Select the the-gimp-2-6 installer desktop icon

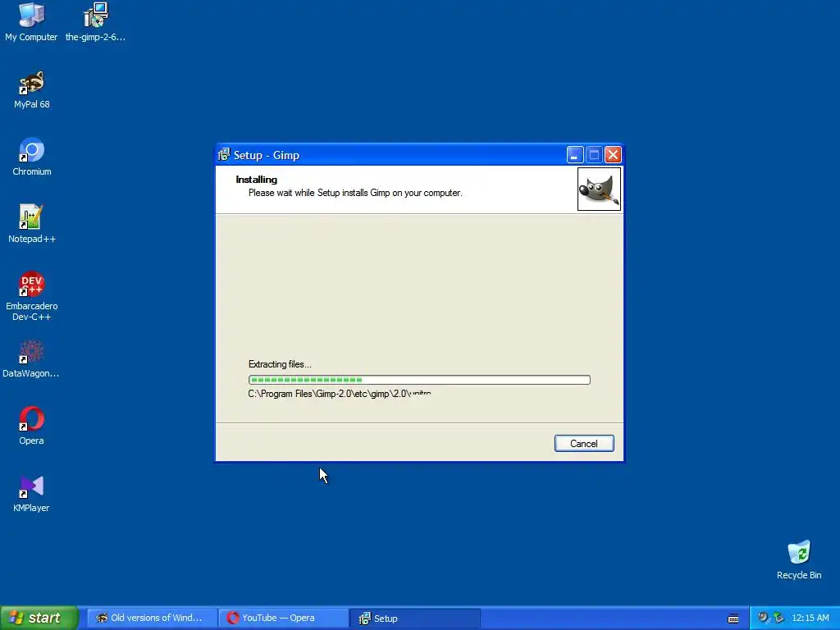pyautogui.click(x=95, y=21)
